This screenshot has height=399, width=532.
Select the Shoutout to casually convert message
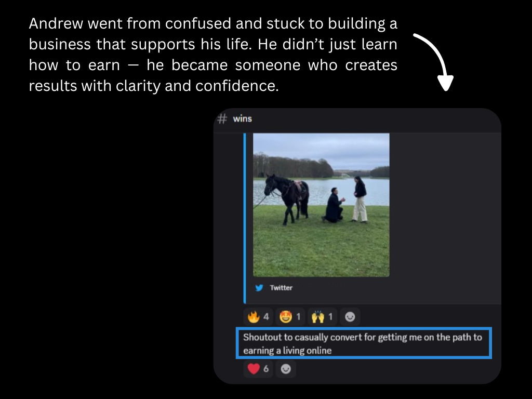pos(364,343)
